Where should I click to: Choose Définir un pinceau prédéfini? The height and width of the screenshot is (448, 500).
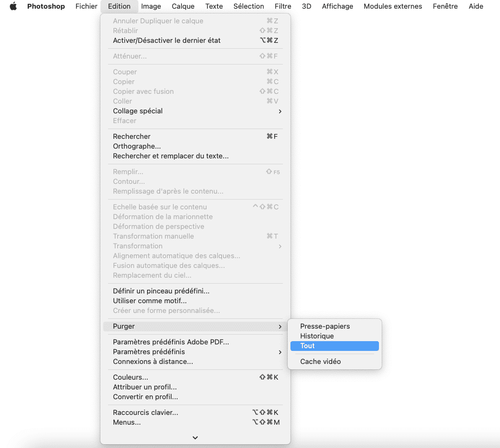tap(161, 291)
